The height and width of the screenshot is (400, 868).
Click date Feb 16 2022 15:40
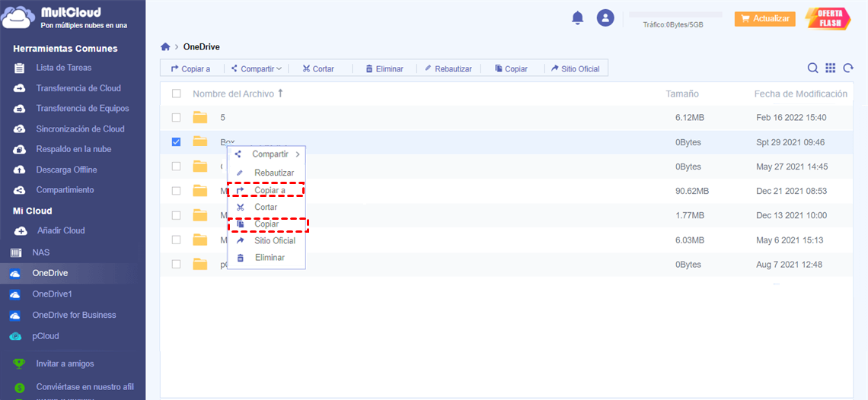791,118
